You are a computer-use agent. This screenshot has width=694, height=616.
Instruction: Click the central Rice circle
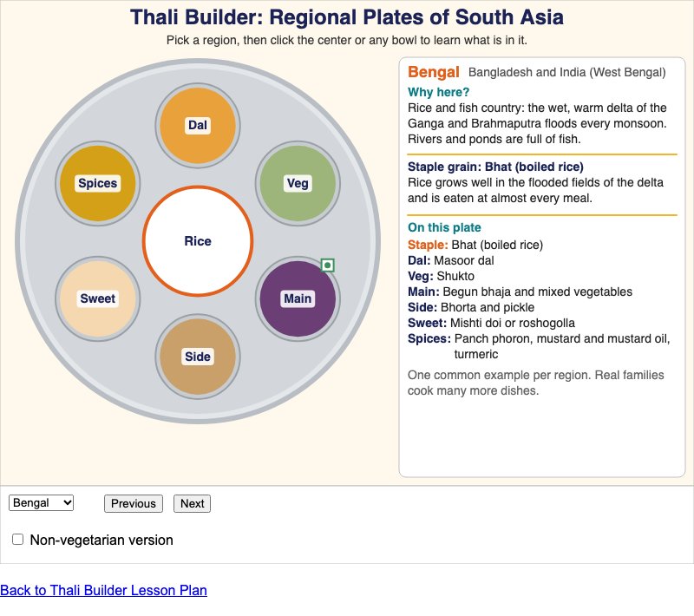pos(198,241)
